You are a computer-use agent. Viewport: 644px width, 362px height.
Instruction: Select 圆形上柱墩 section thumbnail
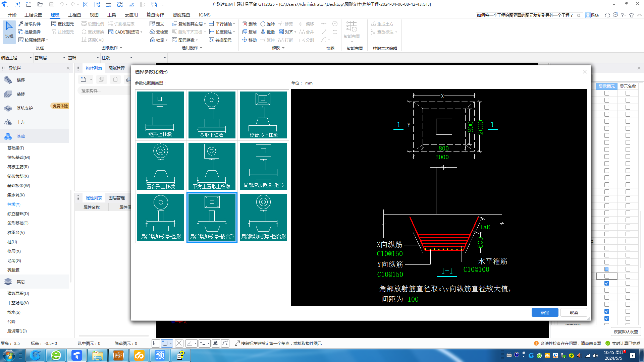click(x=212, y=115)
